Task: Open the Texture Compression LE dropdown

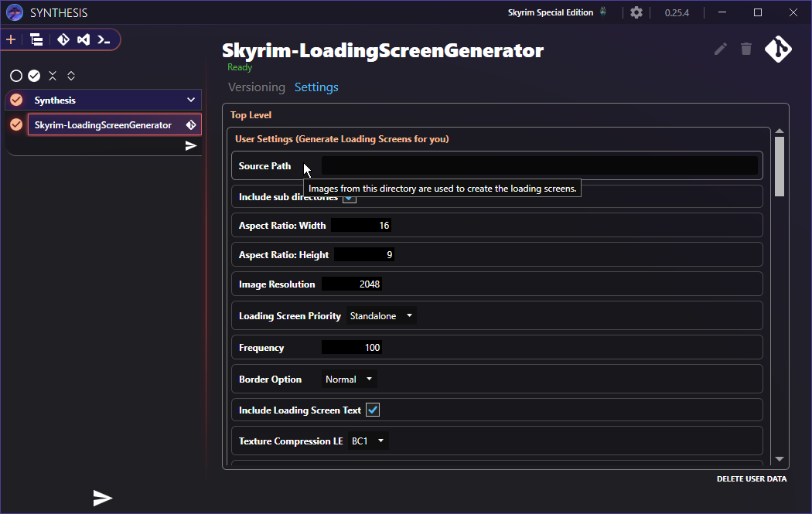Action: coord(368,441)
